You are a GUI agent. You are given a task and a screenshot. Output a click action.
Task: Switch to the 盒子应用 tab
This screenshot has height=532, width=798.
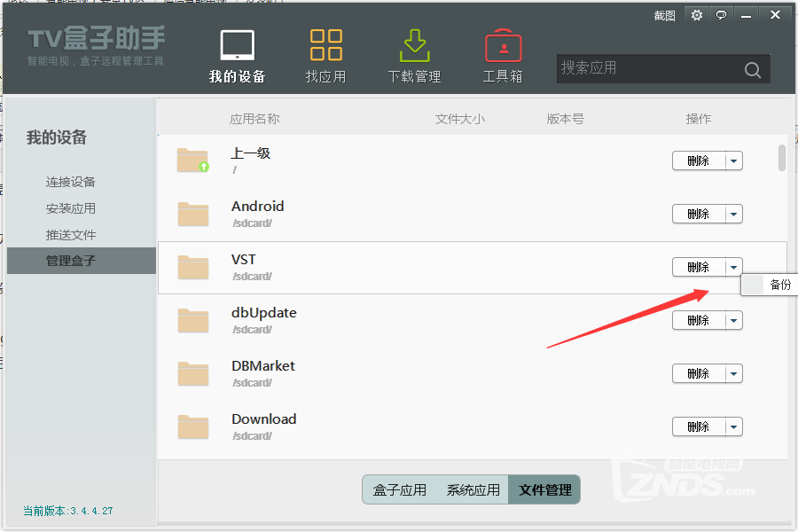pos(400,490)
